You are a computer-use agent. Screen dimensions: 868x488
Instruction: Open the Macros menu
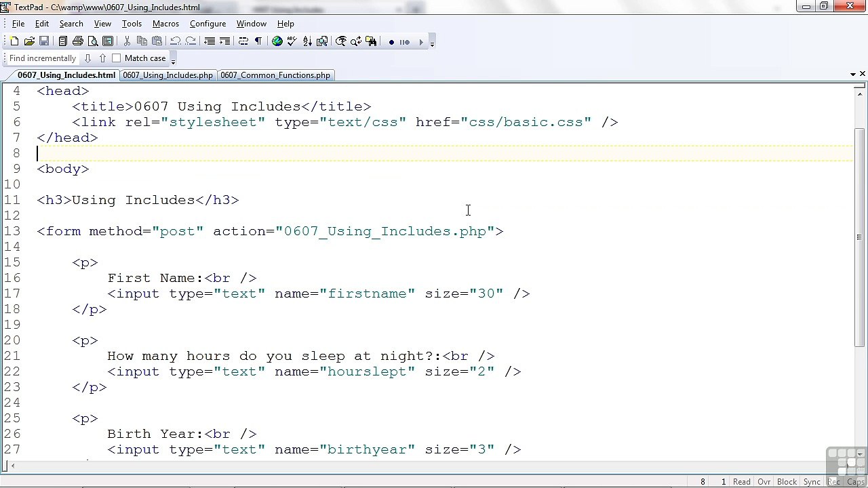tap(165, 24)
